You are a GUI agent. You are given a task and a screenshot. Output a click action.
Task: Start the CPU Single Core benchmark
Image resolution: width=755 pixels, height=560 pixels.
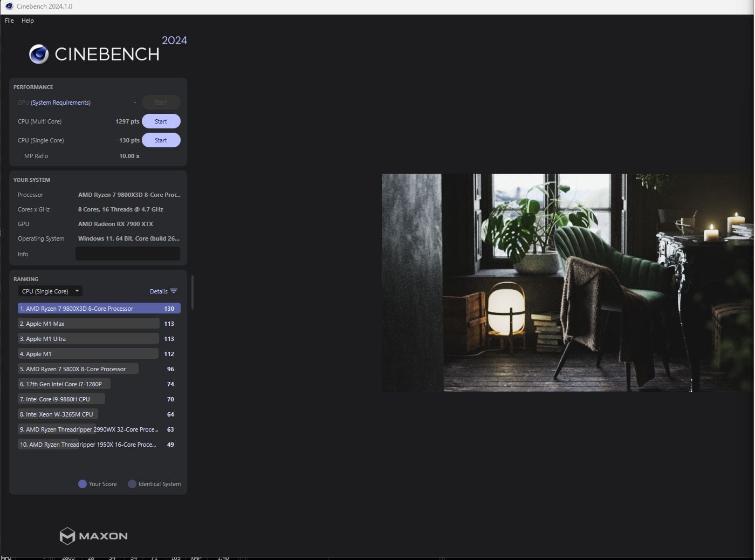tap(161, 140)
